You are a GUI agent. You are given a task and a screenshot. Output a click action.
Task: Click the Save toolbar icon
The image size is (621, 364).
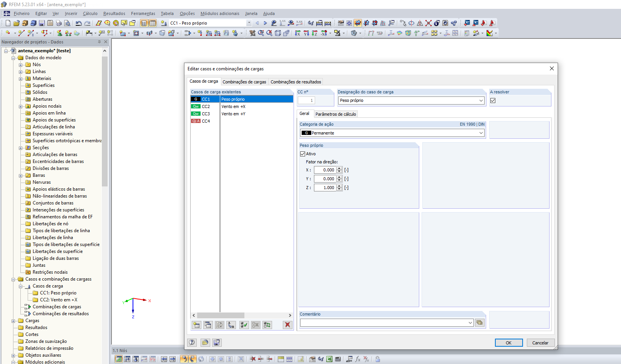(x=42, y=23)
